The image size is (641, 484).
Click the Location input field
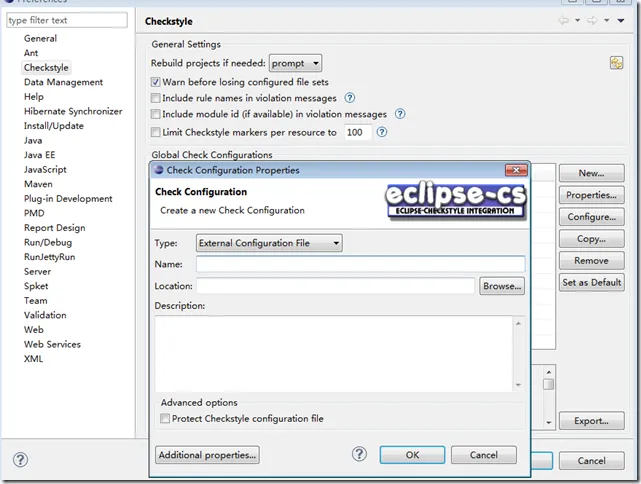click(x=336, y=286)
